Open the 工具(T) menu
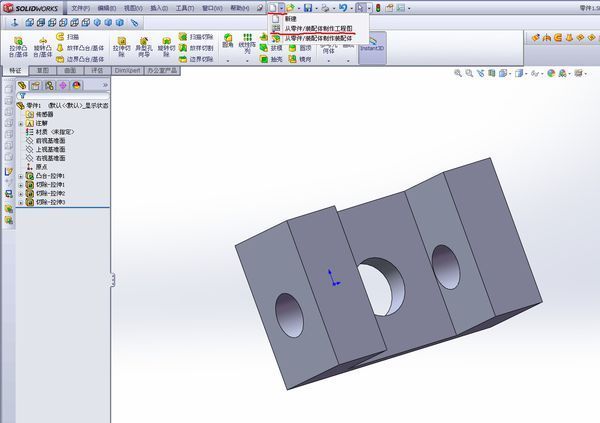The height and width of the screenshot is (423, 600). 185,8
